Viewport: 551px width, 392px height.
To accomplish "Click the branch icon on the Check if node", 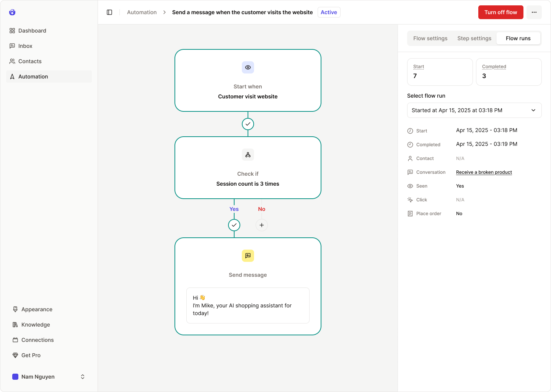I will coord(248,155).
